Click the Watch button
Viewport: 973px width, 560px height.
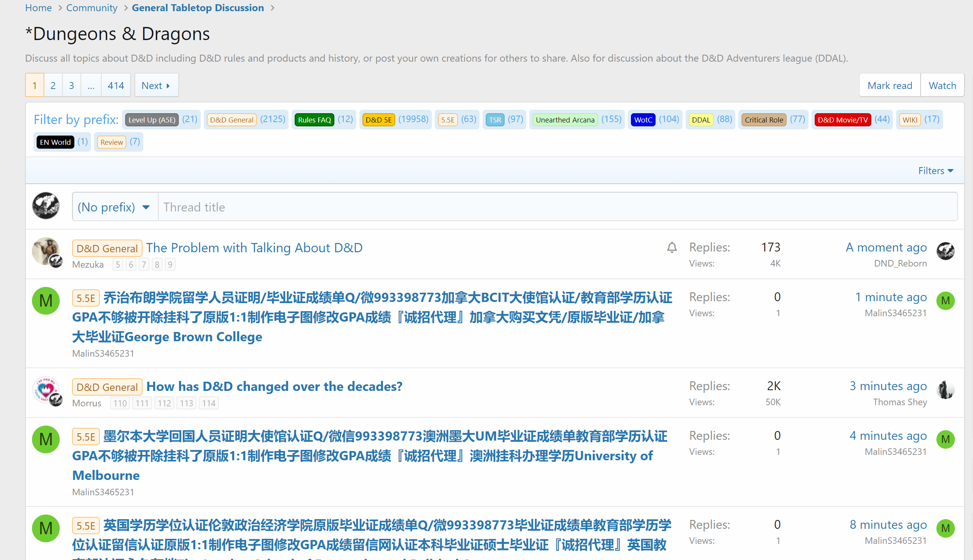[942, 85]
